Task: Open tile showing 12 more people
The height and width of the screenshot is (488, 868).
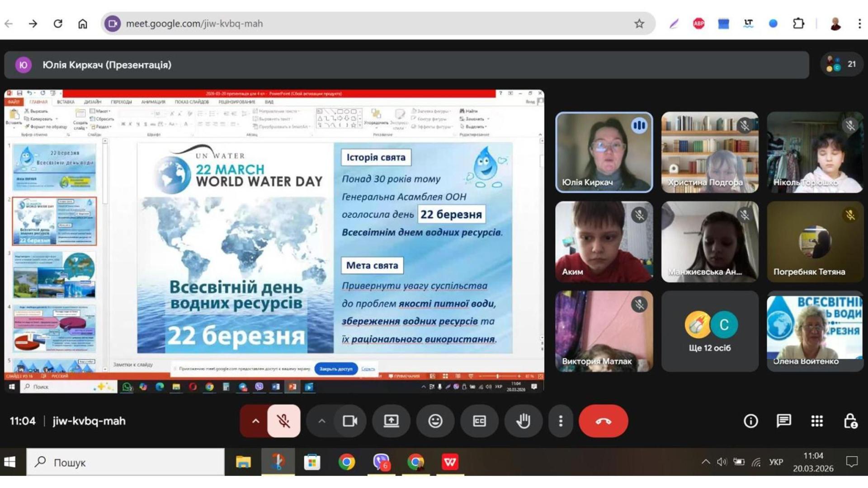Action: coord(709,331)
